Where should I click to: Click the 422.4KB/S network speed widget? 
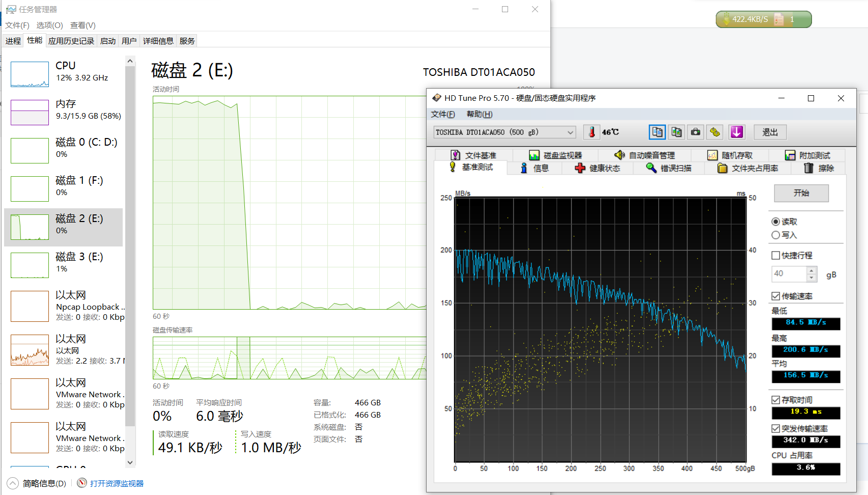pos(764,19)
